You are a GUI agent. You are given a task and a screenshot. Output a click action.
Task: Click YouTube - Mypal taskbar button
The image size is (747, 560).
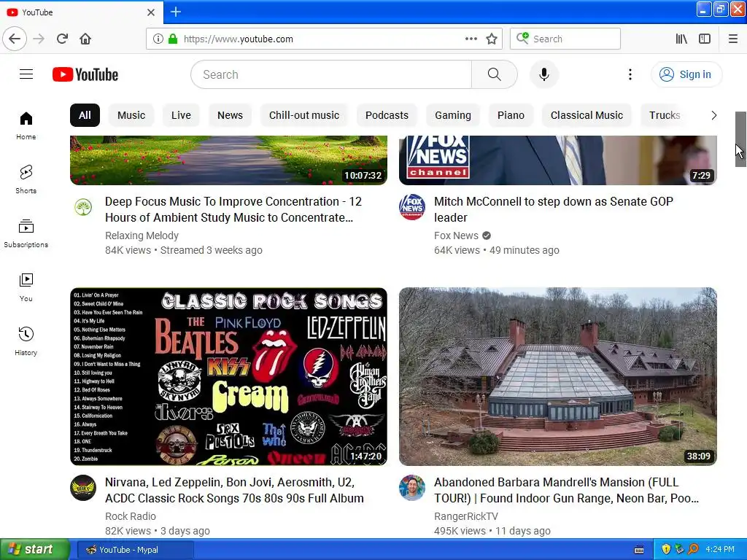[135, 550]
